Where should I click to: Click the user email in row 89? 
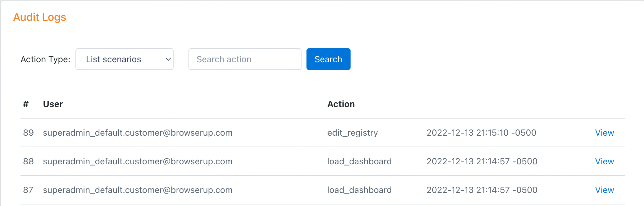point(138,133)
